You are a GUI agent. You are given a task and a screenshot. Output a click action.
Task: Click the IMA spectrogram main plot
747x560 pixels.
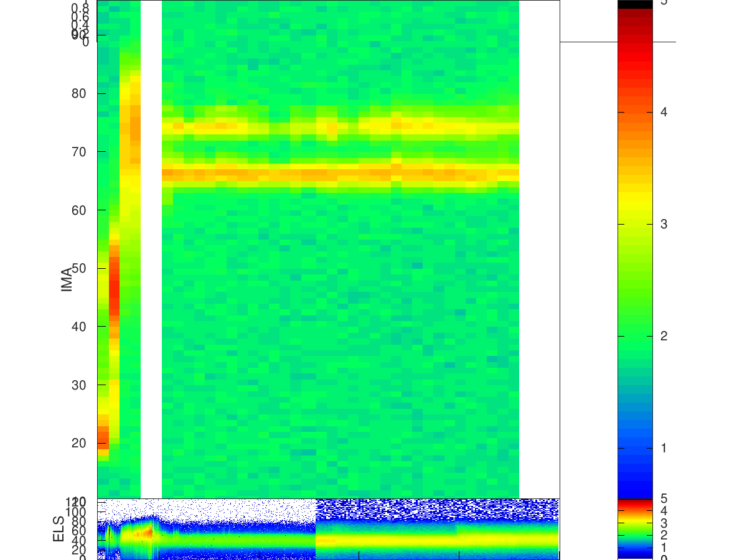pyautogui.click(x=328, y=249)
